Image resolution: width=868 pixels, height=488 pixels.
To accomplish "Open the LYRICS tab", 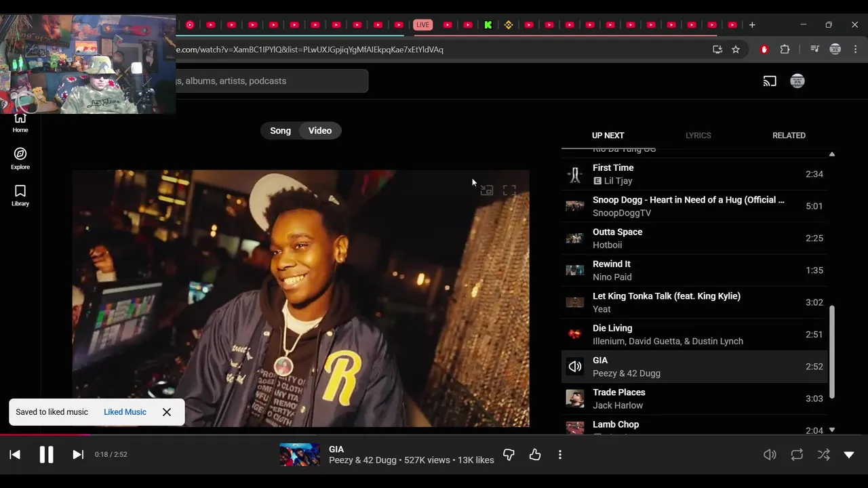I will point(698,136).
